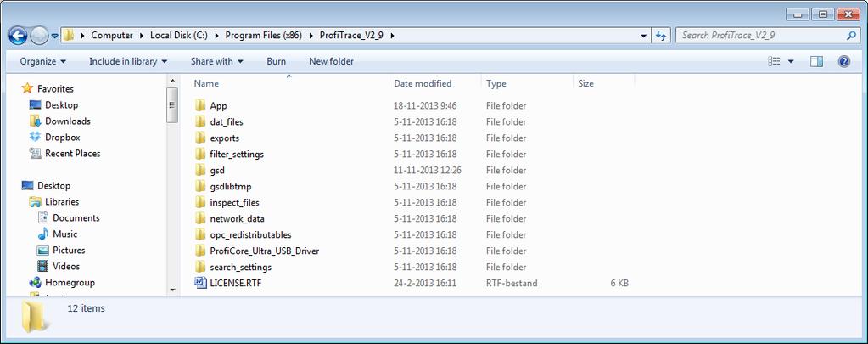Click the search magnifier icon

[x=851, y=36]
